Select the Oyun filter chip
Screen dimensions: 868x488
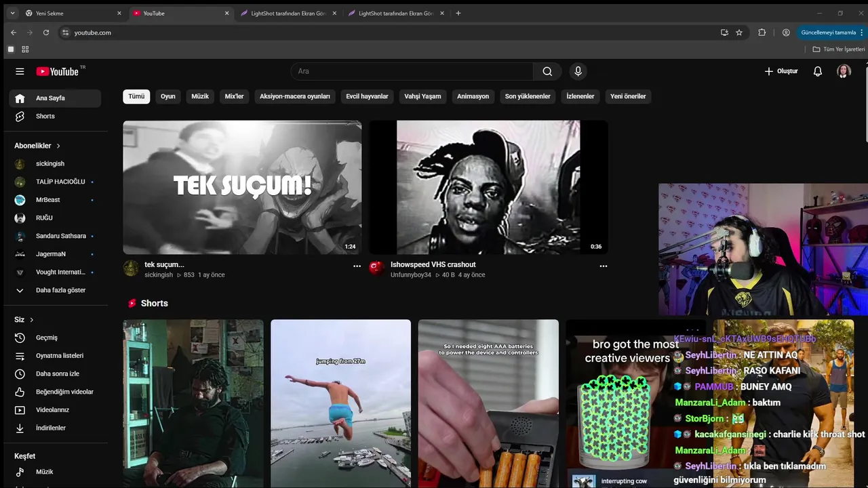coord(167,96)
